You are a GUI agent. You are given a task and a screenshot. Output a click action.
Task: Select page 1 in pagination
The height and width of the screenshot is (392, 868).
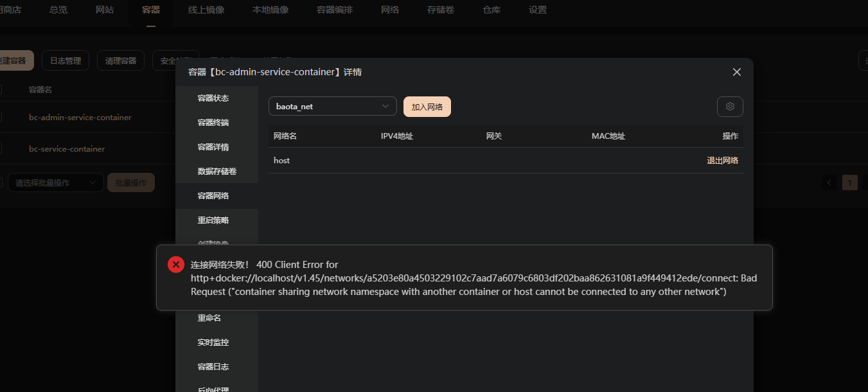pyautogui.click(x=850, y=183)
